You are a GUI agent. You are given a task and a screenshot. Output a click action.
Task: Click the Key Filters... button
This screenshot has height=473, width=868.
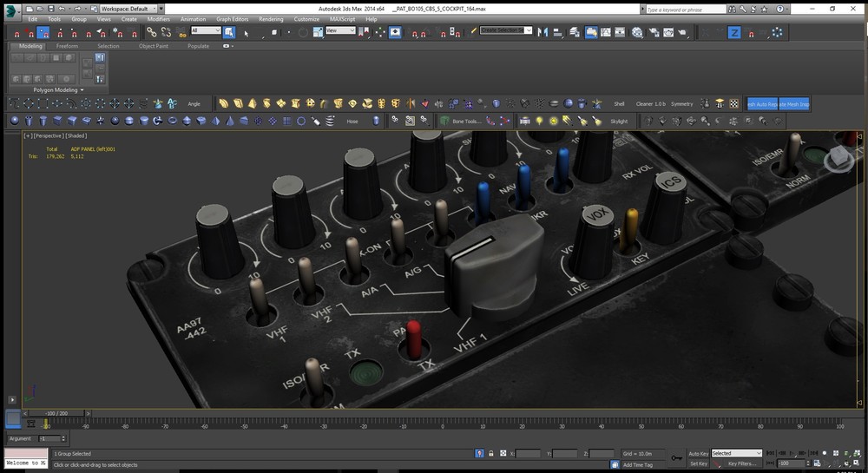coord(745,463)
